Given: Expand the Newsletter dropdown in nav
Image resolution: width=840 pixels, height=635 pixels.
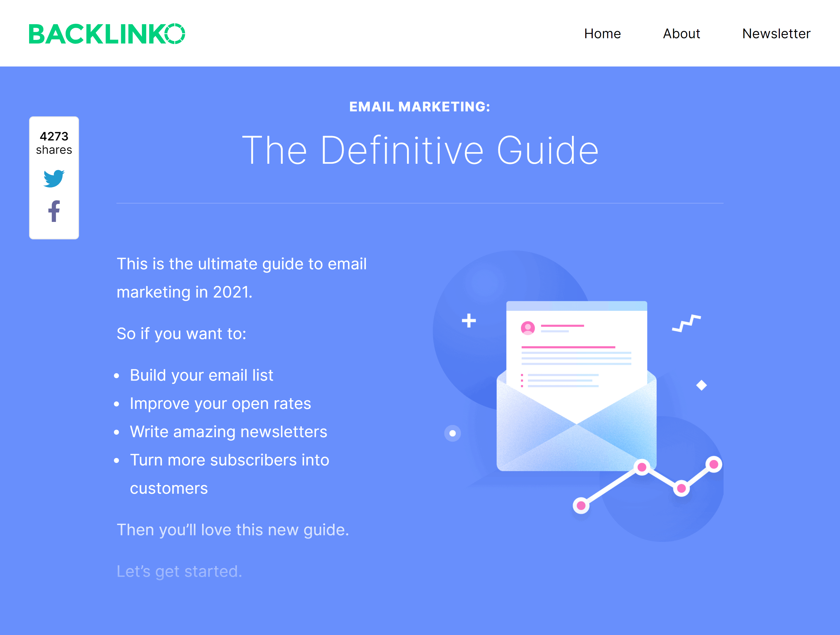Looking at the screenshot, I should coord(775,33).
